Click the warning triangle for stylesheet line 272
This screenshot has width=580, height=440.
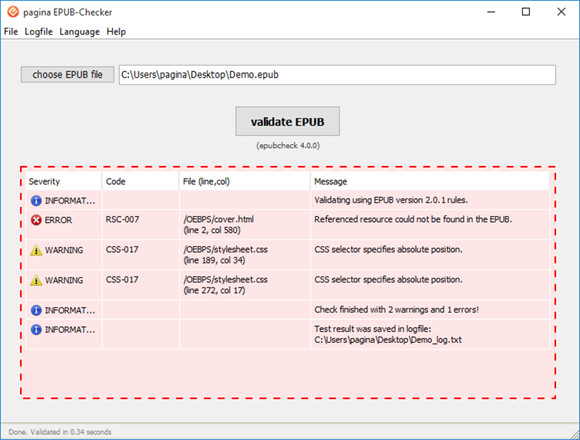(x=36, y=280)
